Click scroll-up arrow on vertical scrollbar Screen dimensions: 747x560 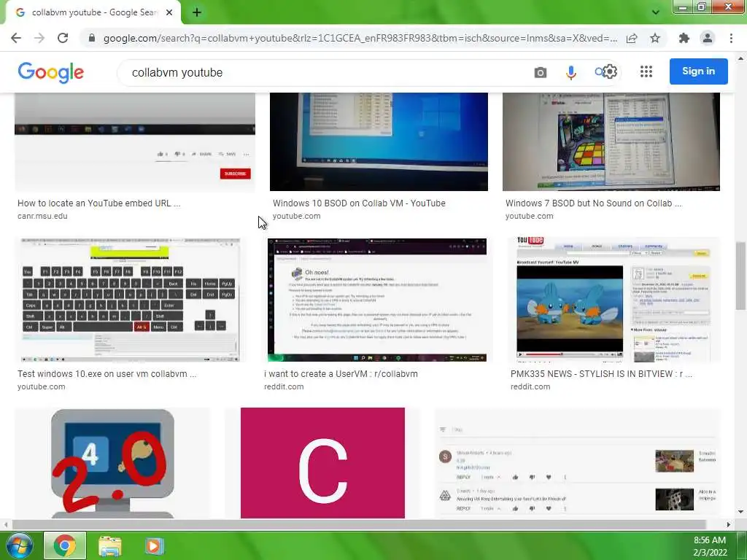(740, 58)
